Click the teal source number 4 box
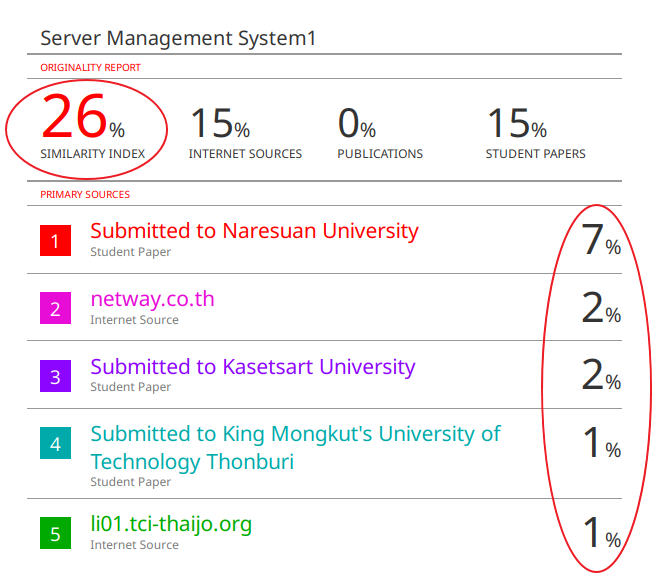This screenshot has width=658, height=578. point(55,443)
